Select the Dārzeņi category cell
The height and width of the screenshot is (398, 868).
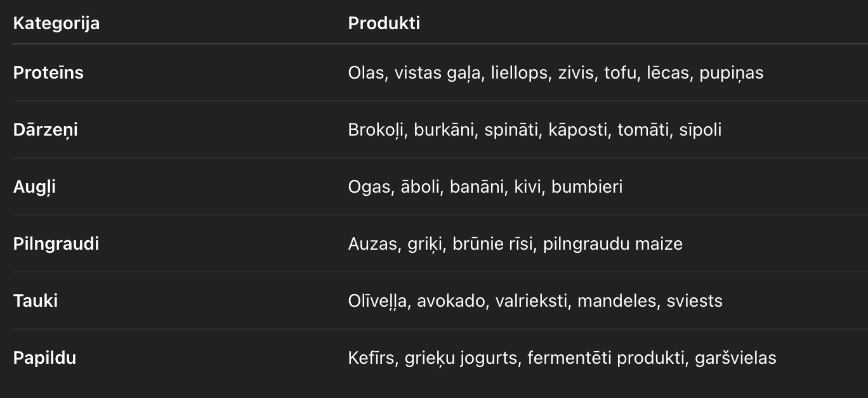click(45, 130)
